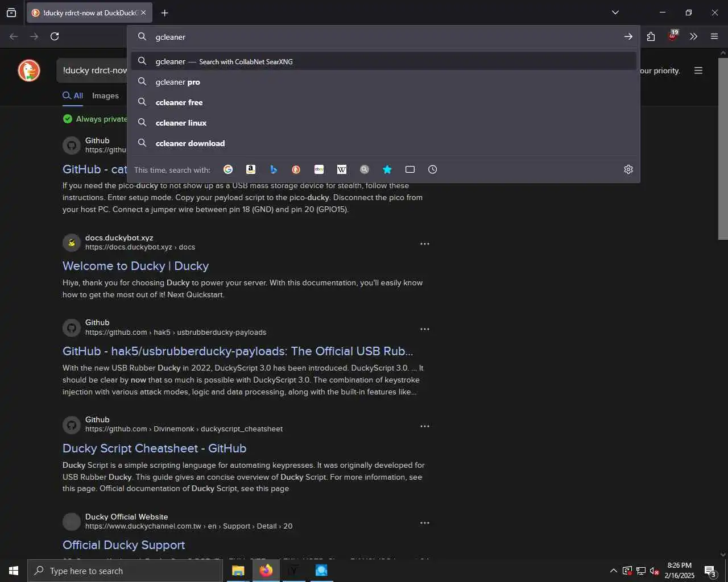Close the DuckDuckGo tab

[x=143, y=13]
